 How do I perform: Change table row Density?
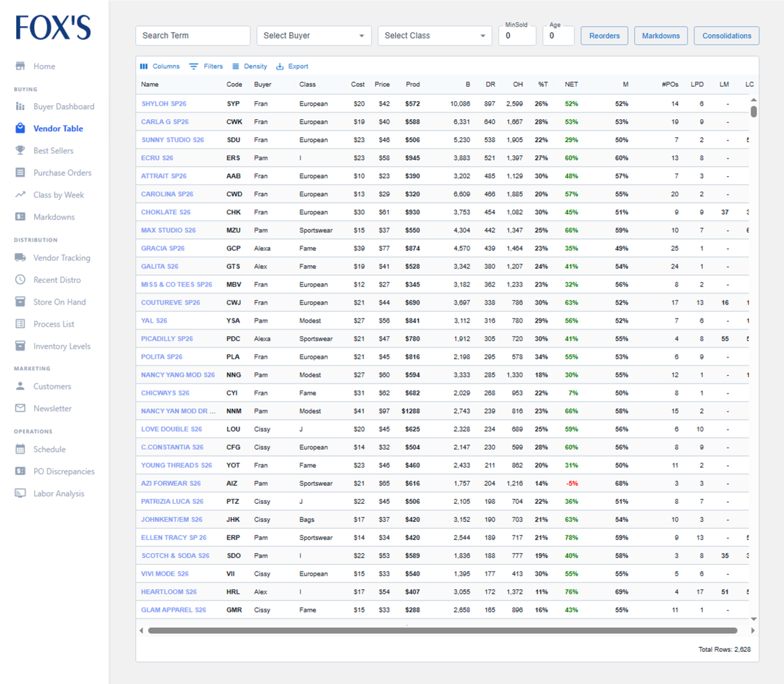250,66
